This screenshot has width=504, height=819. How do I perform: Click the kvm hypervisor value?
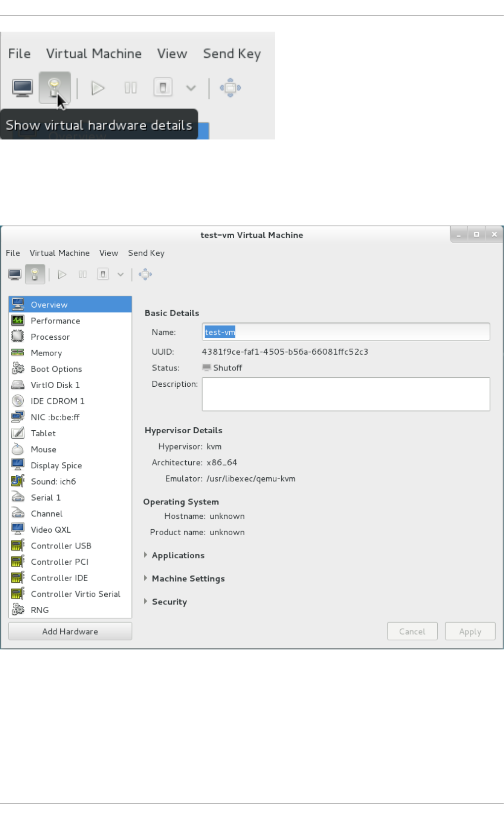[x=214, y=447]
